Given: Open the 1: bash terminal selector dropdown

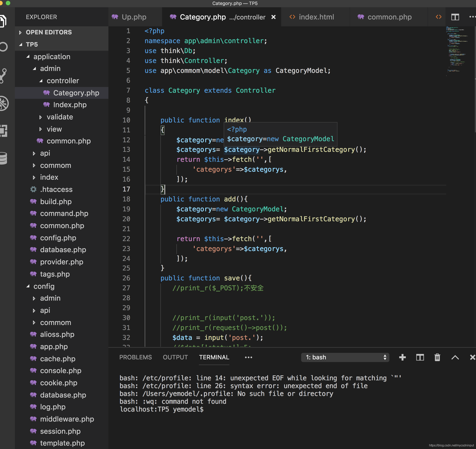Looking at the screenshot, I should (345, 357).
